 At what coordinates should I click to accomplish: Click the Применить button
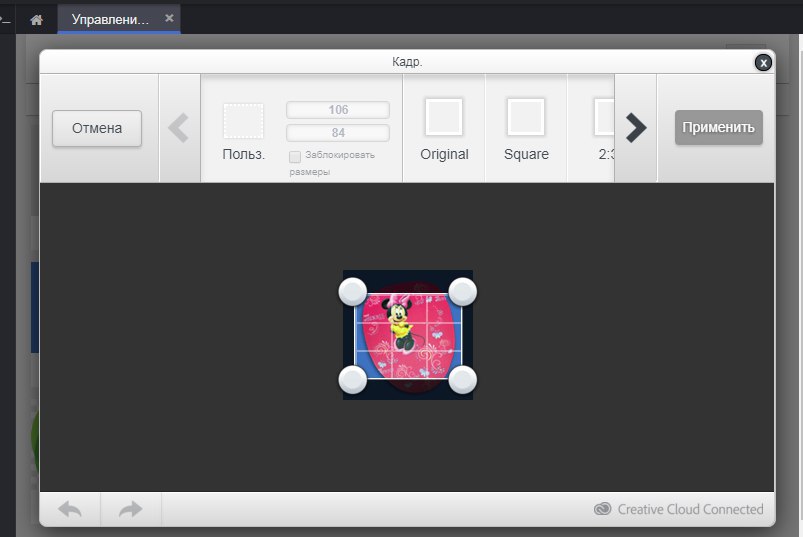tap(719, 127)
